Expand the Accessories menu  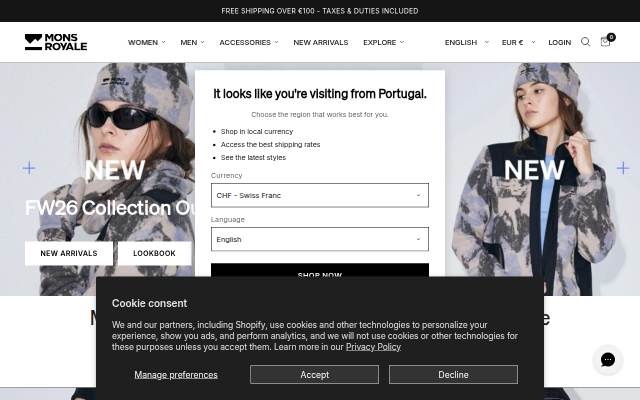(249, 42)
